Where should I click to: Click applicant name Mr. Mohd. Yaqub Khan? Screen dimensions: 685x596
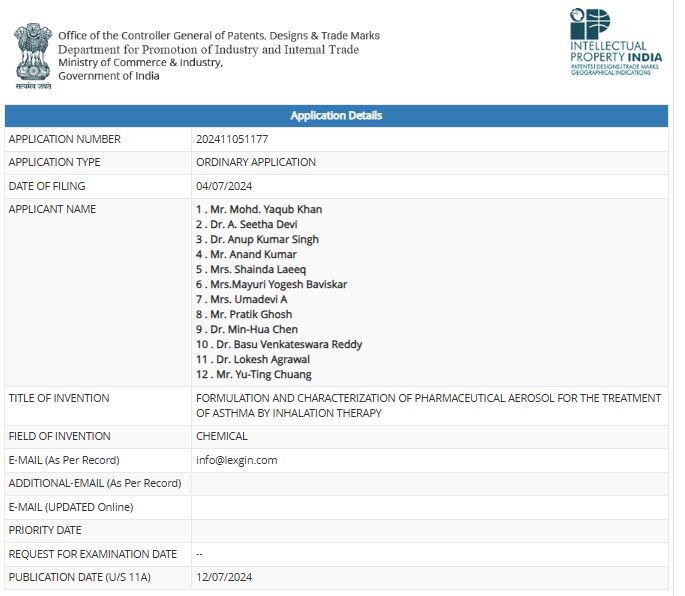[x=259, y=209]
